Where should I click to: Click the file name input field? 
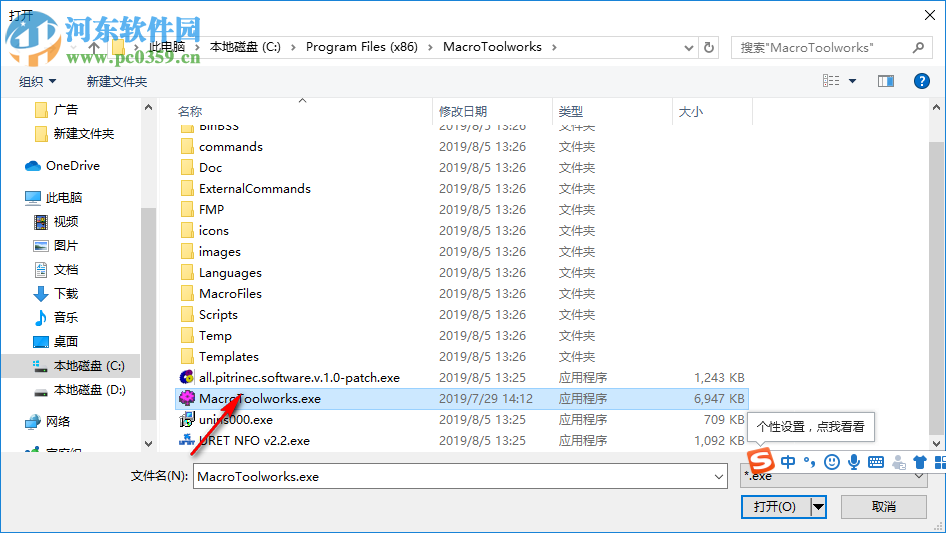click(454, 477)
